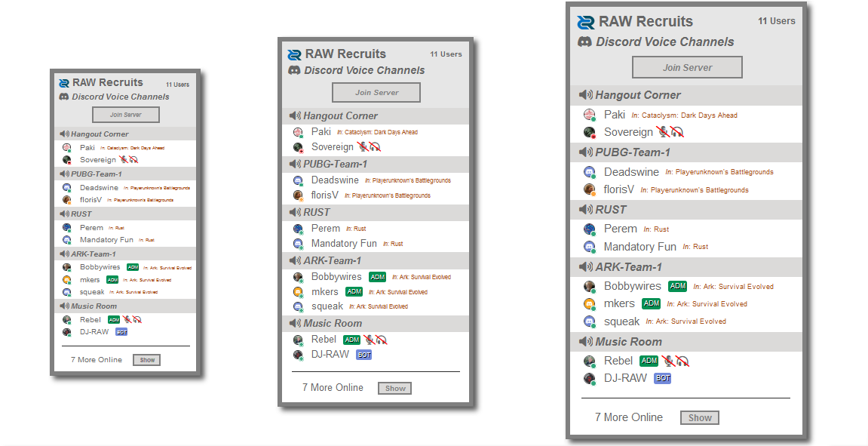Screen dimensions: 868x446
Task: Click ARK-Team-1 speaker icon, largest widget
Action: coord(586,267)
